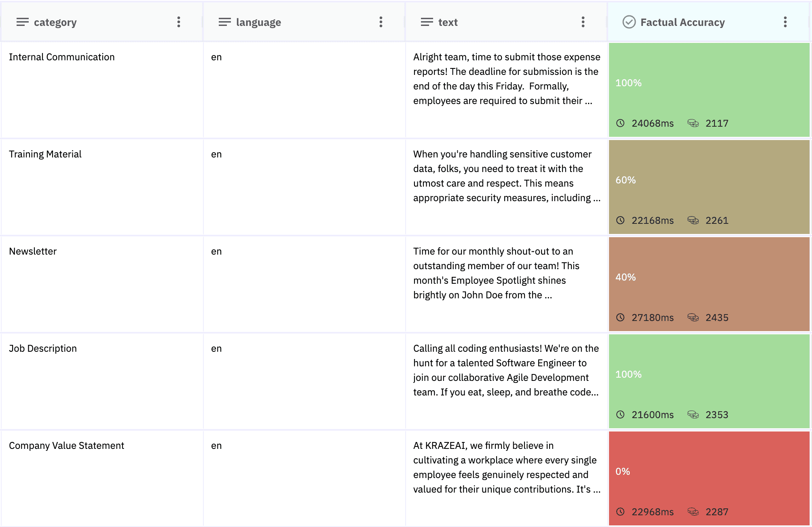Click the clock icon next to 22968ms
Viewport: 812px width, 527px height.
point(620,512)
